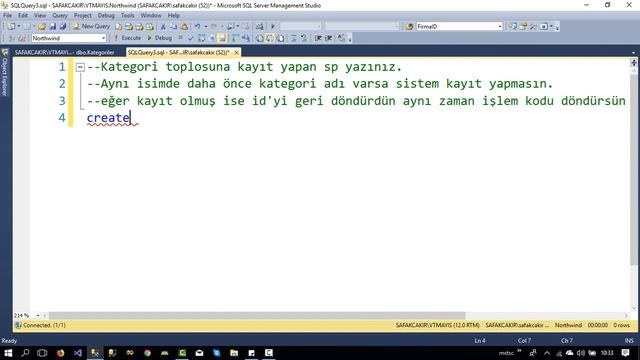Click the Windows Start button
The width and height of the screenshot is (640, 360).
click(x=8, y=353)
